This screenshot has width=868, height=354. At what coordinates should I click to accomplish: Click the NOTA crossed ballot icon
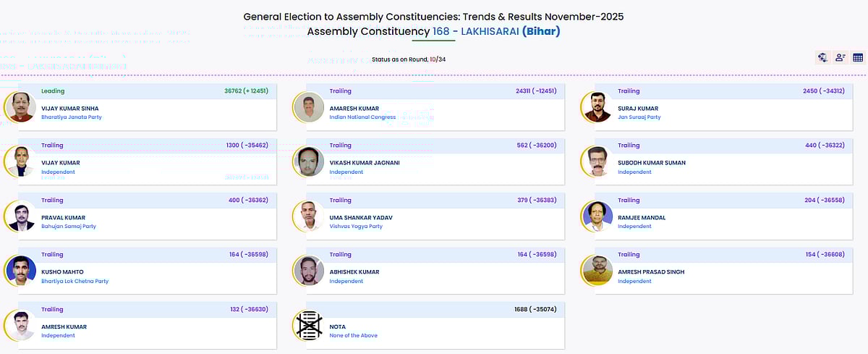[x=308, y=324]
